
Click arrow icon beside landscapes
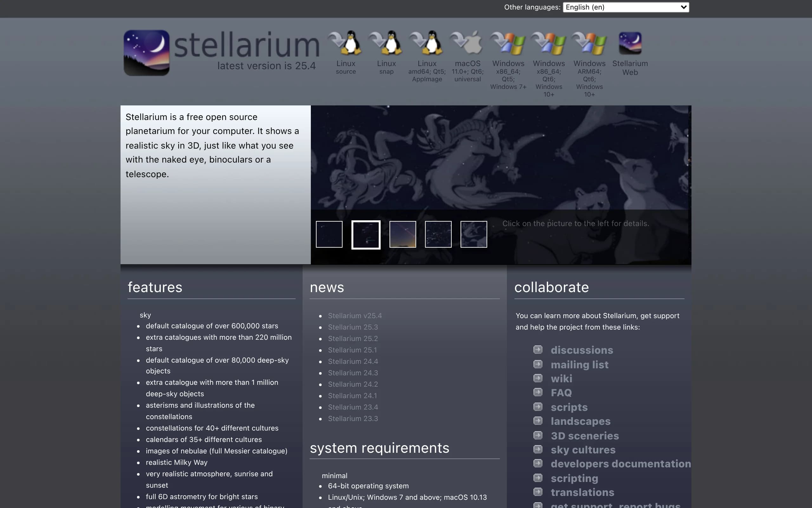(538, 421)
